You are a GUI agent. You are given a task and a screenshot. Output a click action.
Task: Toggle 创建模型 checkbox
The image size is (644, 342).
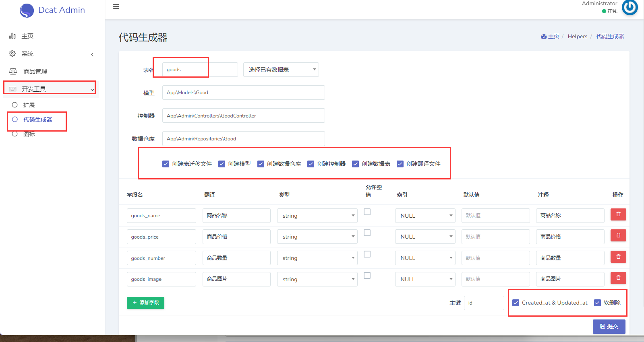(x=222, y=164)
